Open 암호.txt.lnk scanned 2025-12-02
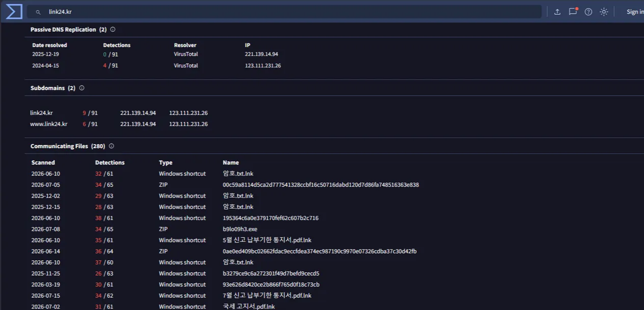 click(238, 196)
